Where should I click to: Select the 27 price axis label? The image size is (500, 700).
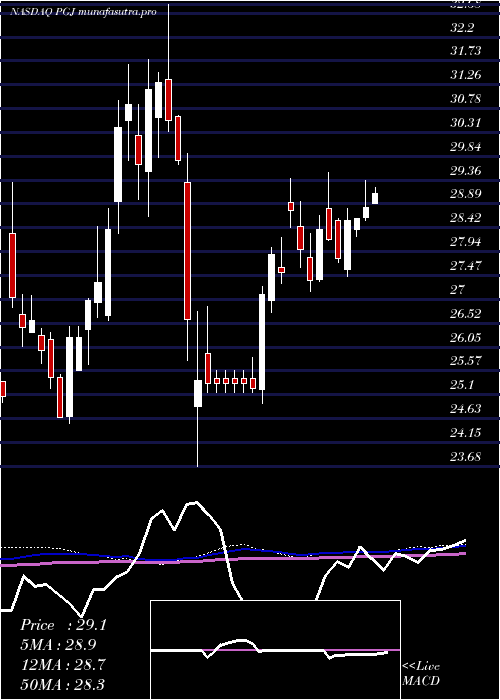point(458,290)
